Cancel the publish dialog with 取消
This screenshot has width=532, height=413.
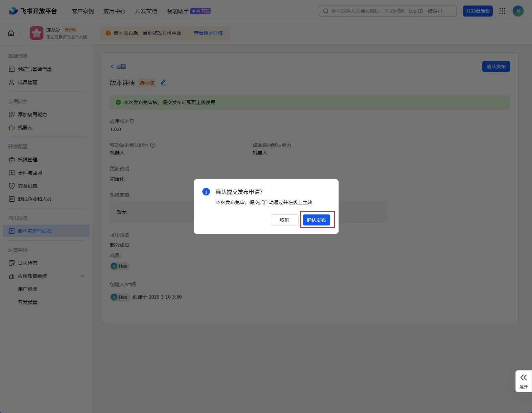[284, 220]
